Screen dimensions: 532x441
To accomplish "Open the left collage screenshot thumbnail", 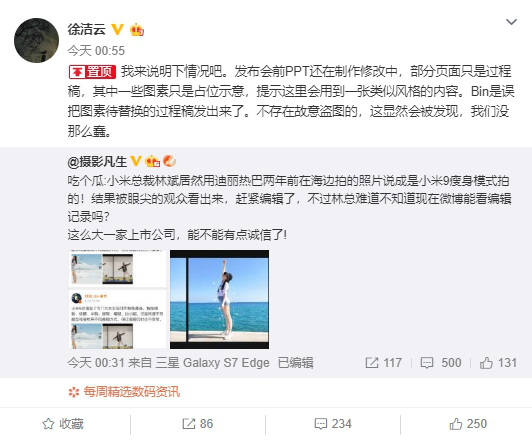I will tap(118, 300).
